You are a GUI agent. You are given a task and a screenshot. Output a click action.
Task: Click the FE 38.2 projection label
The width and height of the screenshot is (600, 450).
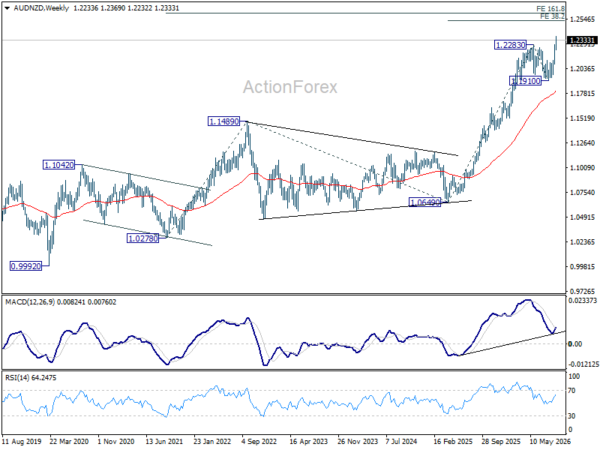[x=552, y=16]
